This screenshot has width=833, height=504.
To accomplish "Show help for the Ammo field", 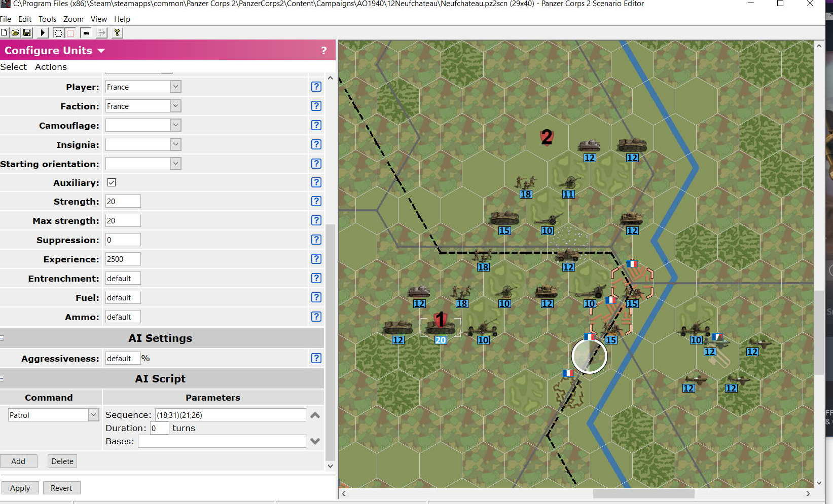I will 316,317.
